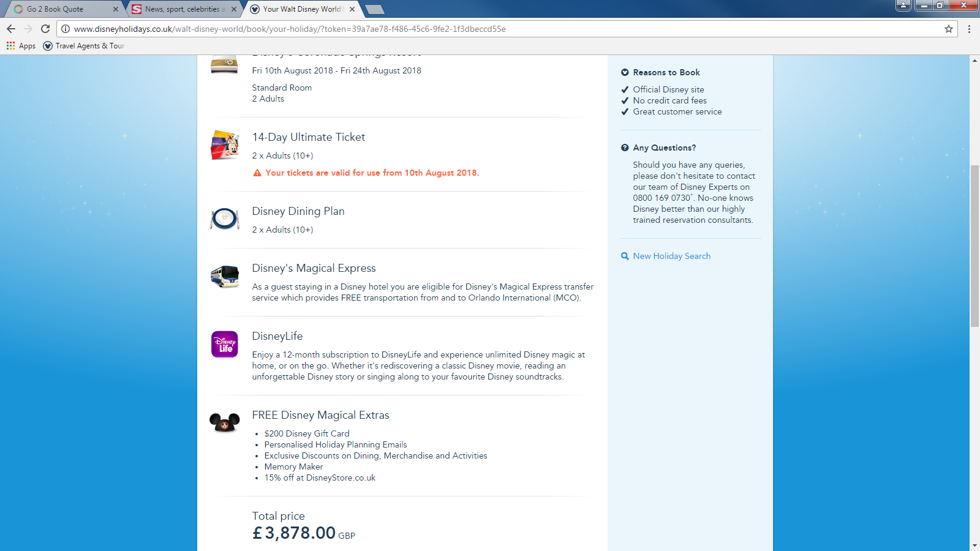Click the 15% off at DisneyStore.co.uk item
Viewport: 980px width, 551px height.
(x=320, y=478)
